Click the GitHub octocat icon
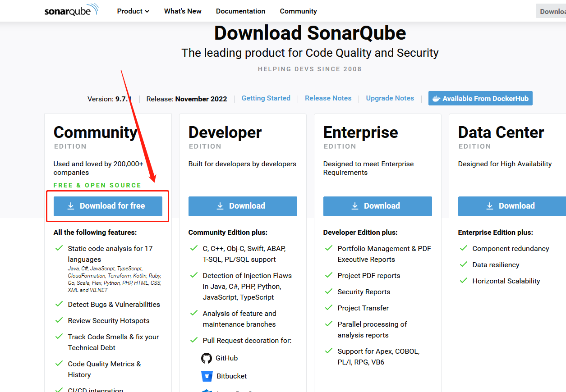566x392 pixels. click(x=207, y=358)
